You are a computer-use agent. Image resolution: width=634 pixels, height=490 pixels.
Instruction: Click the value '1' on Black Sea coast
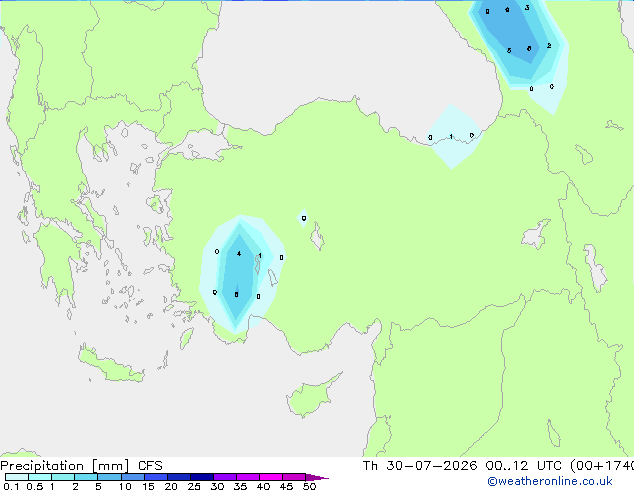click(451, 137)
